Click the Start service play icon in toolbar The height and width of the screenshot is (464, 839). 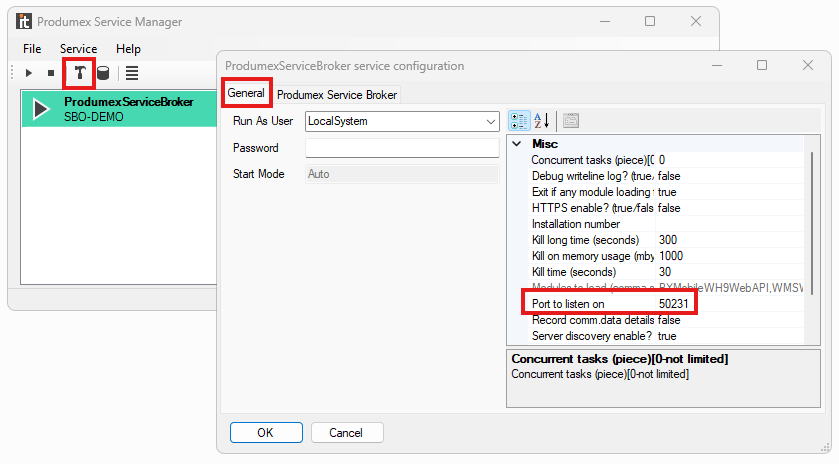(x=29, y=73)
